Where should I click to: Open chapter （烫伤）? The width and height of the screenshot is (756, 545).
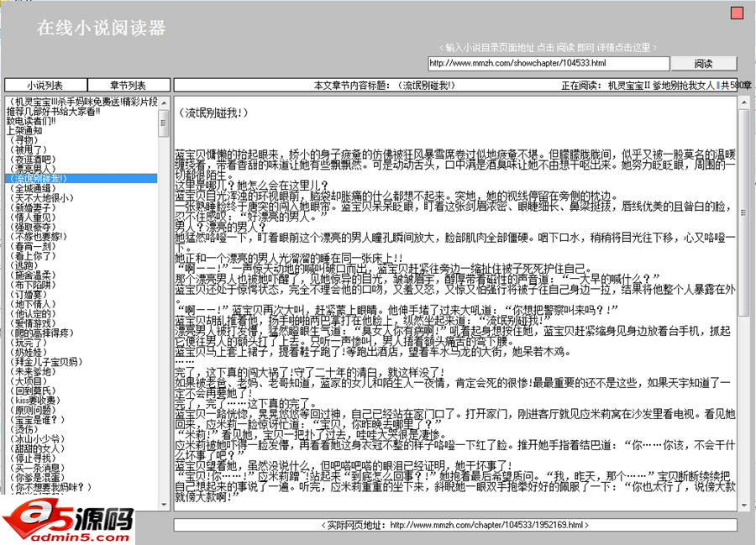tap(24, 429)
